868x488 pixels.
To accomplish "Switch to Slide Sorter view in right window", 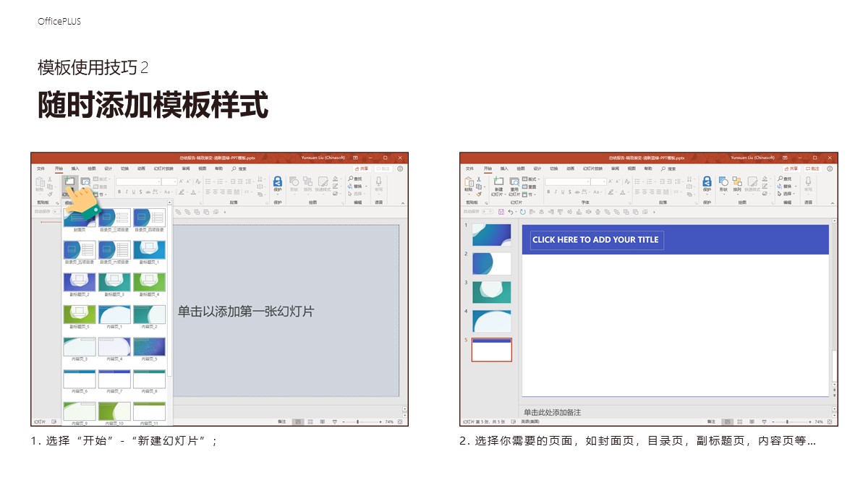I will [x=740, y=421].
